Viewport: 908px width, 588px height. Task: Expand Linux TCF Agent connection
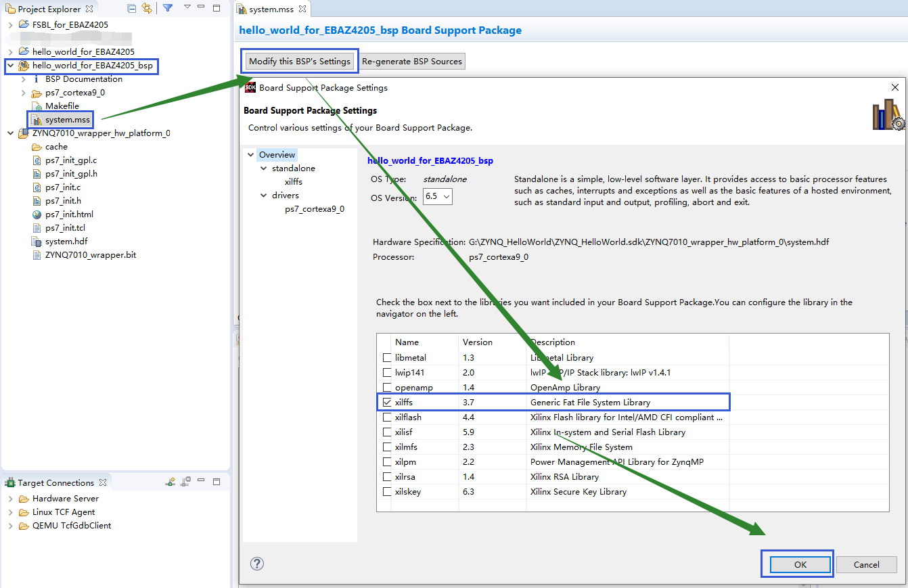coord(10,512)
